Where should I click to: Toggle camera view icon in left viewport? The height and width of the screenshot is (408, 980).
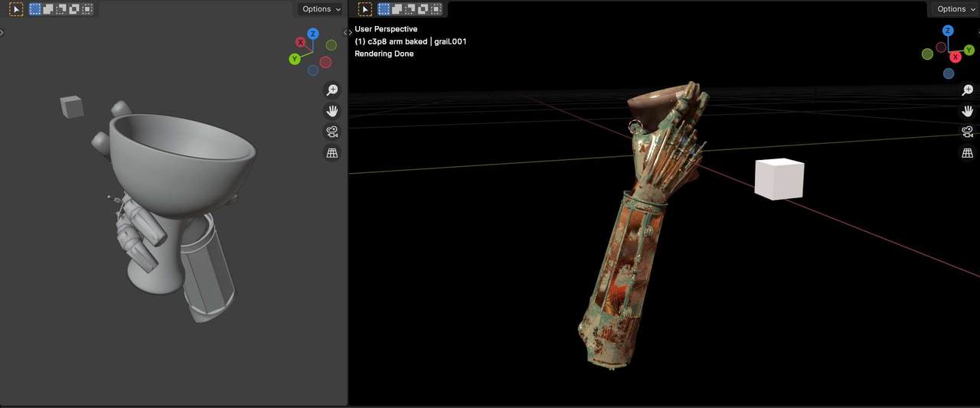(x=332, y=132)
